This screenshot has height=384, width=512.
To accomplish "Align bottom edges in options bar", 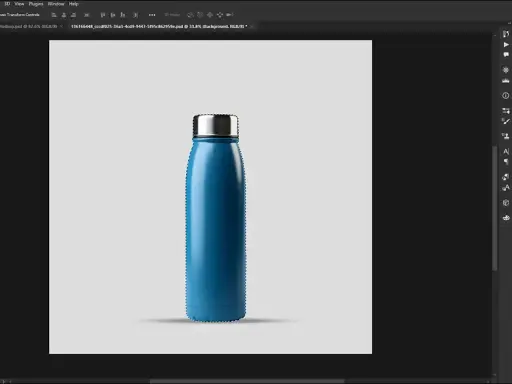I will (x=123, y=15).
